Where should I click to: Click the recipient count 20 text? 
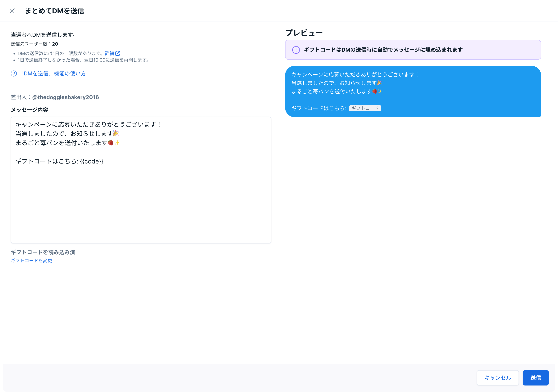[x=55, y=44]
